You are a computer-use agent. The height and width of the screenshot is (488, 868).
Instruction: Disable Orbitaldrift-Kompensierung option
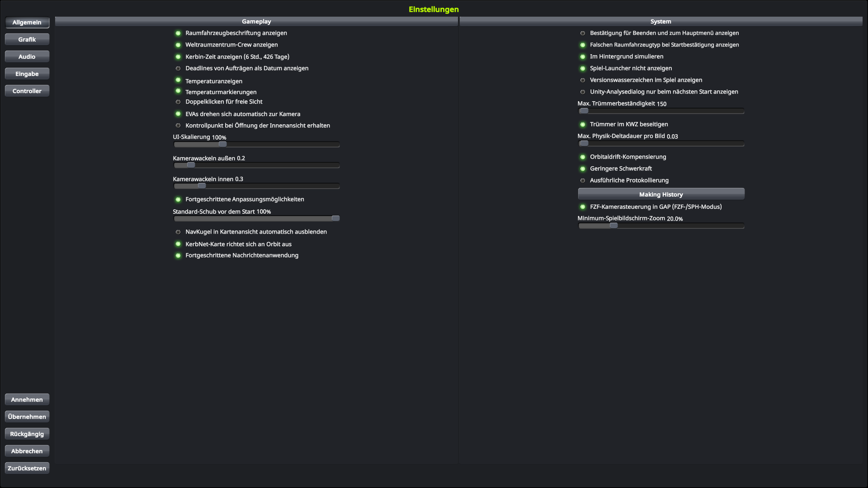583,157
